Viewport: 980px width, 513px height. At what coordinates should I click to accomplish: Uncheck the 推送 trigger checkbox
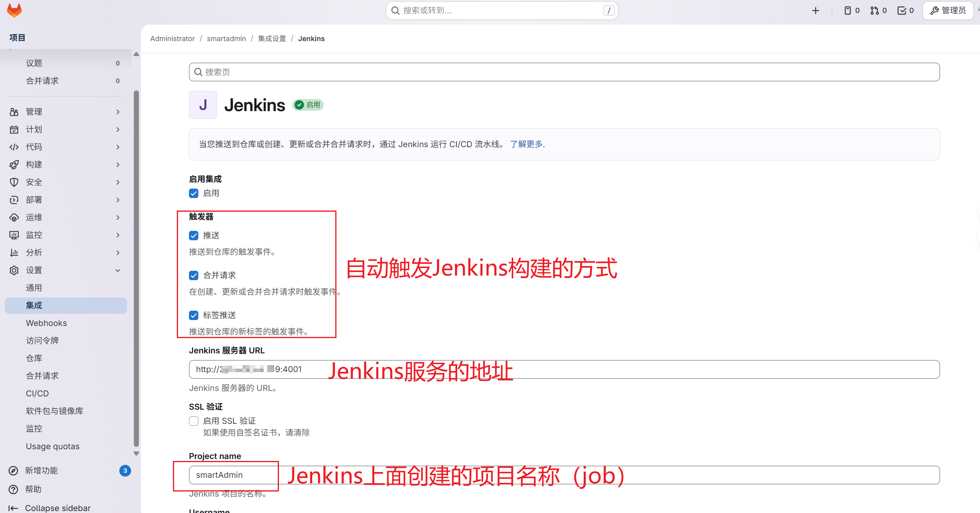pyautogui.click(x=194, y=236)
